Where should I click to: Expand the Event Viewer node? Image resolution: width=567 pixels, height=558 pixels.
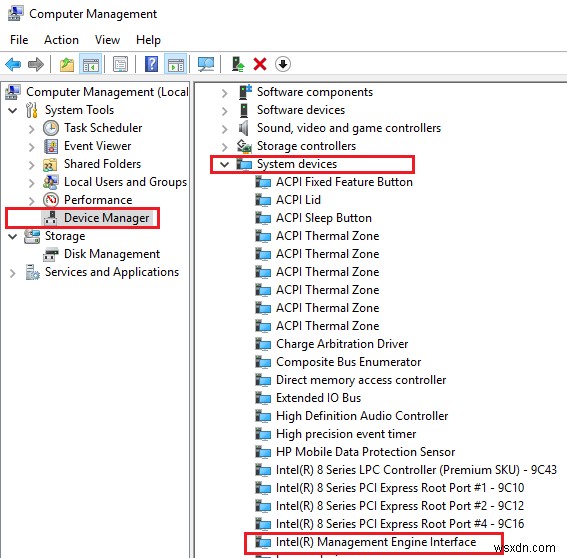pyautogui.click(x=31, y=147)
